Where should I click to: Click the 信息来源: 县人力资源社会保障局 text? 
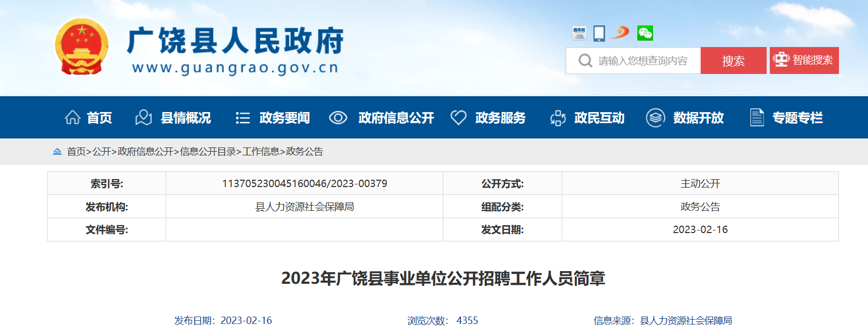point(663,320)
